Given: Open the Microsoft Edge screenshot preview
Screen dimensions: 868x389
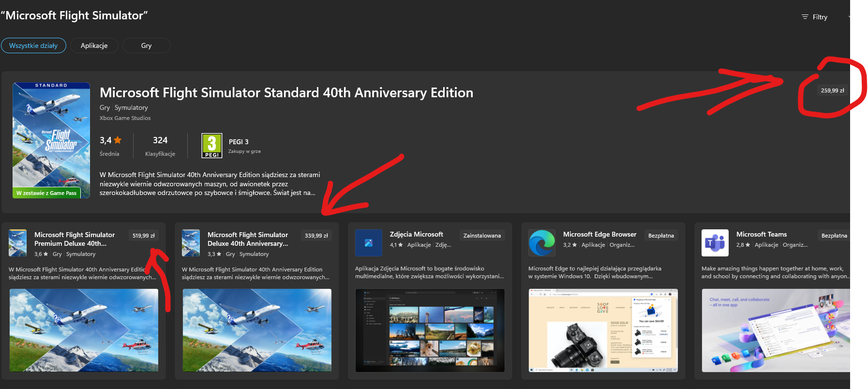Looking at the screenshot, I should click(603, 330).
